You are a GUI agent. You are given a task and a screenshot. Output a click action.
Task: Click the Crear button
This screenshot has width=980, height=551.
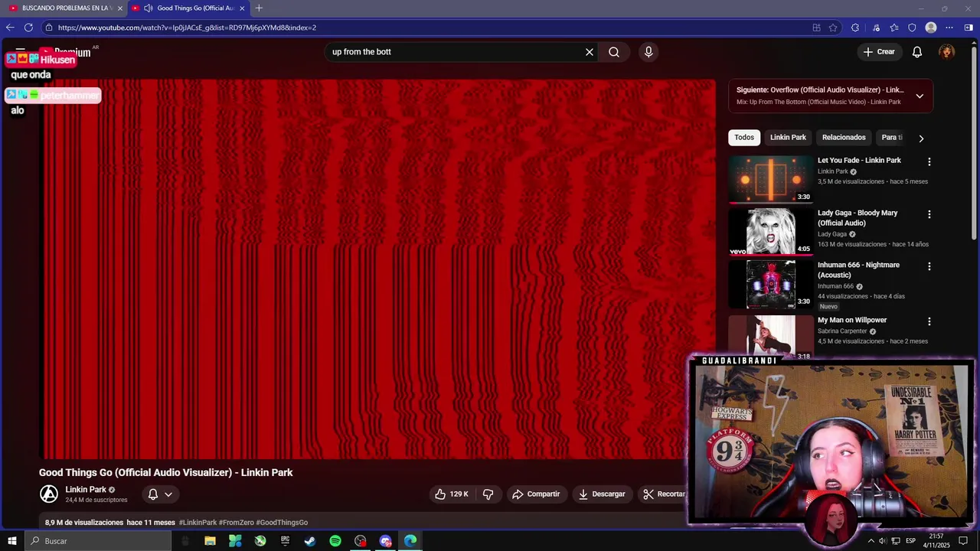tap(879, 52)
